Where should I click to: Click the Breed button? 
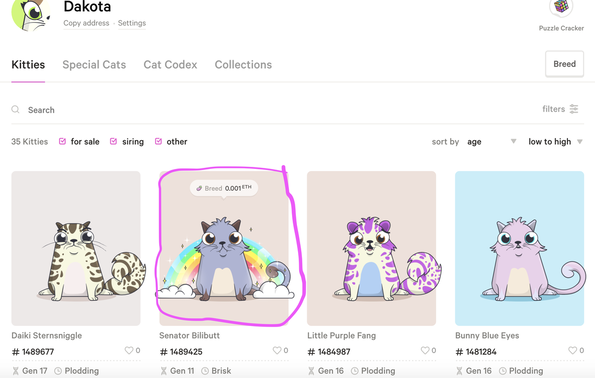point(564,64)
